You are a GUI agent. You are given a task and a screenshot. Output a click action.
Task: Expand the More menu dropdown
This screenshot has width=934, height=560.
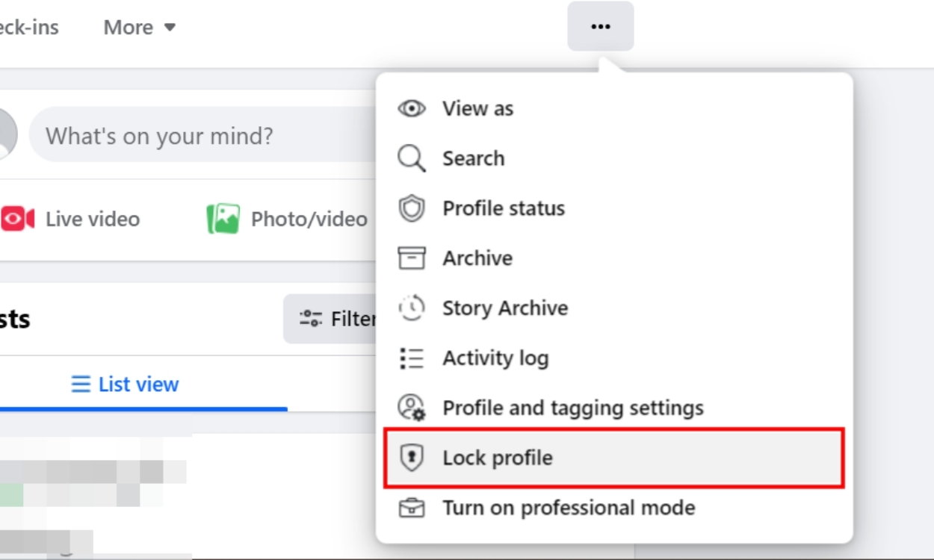(139, 27)
